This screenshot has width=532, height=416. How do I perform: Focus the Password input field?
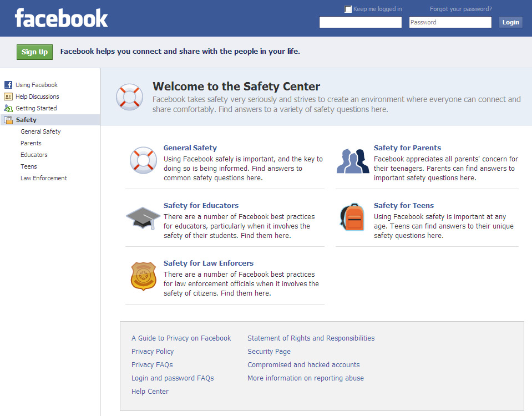(450, 22)
